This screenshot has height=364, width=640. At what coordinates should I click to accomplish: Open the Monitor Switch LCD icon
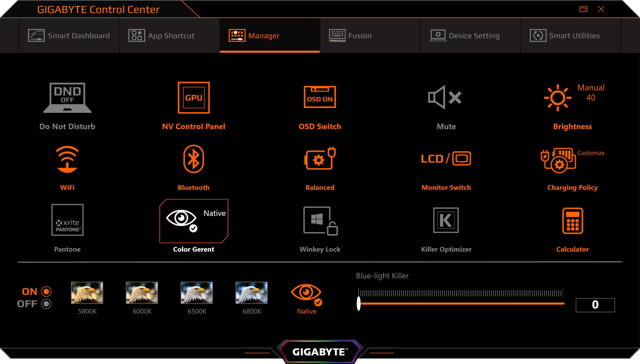click(x=446, y=158)
